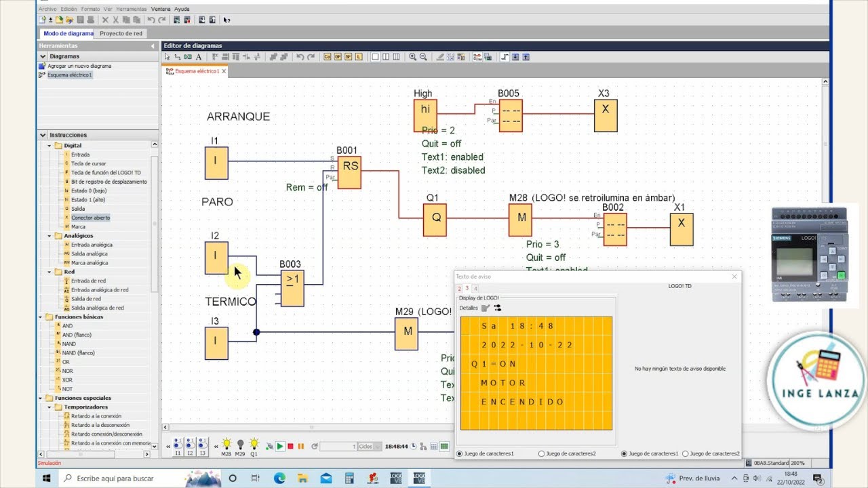The height and width of the screenshot is (488, 868).
Task: Collapse the Digital folder in instruction tree
Action: pyautogui.click(x=50, y=146)
